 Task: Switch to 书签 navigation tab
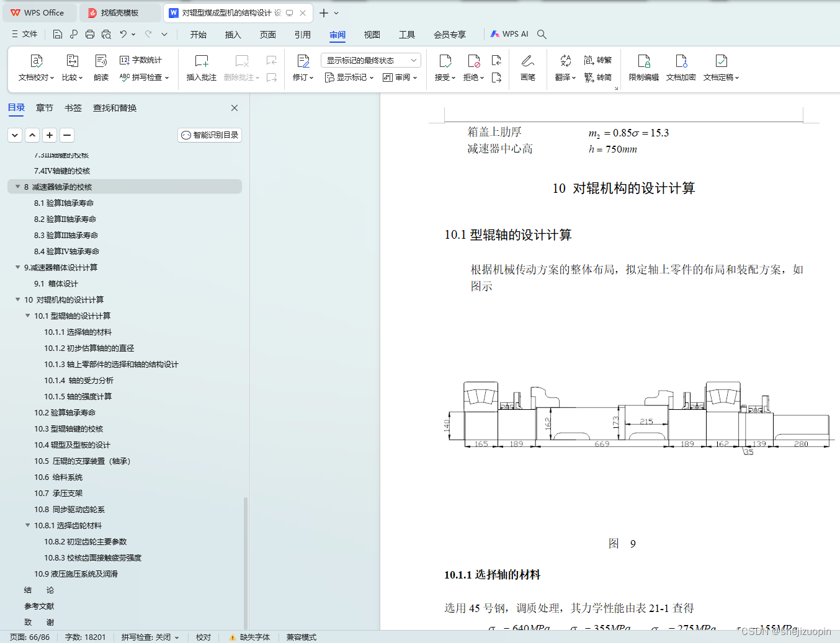click(73, 108)
